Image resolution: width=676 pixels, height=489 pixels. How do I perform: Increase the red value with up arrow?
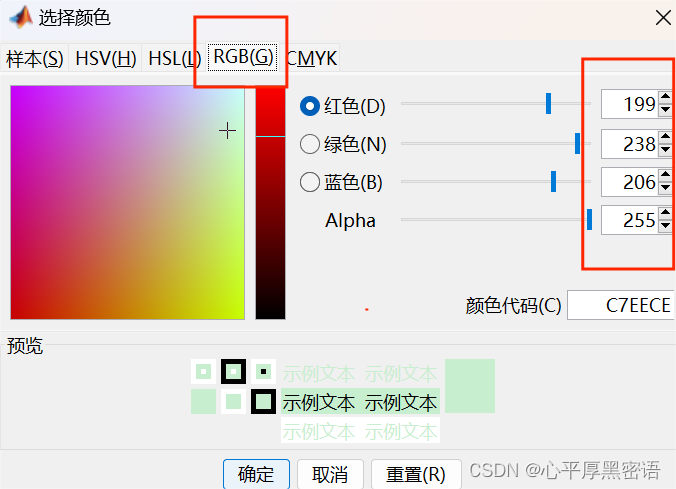click(665, 97)
